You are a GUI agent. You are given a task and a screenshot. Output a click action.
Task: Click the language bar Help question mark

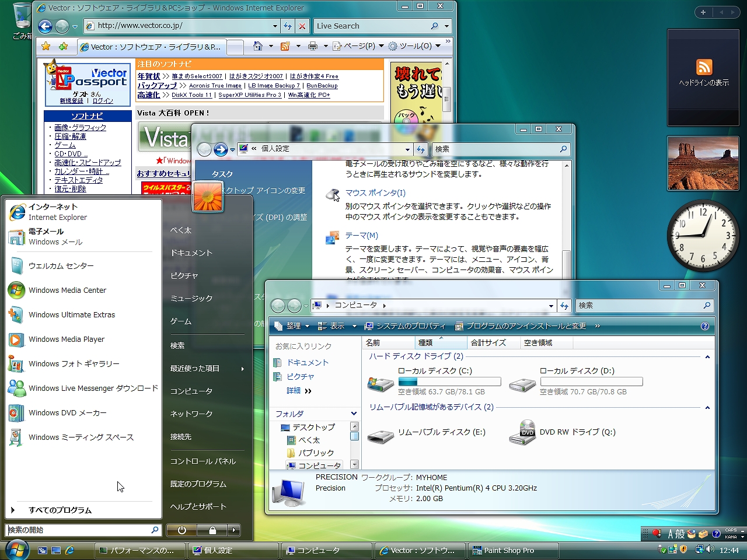[716, 534]
